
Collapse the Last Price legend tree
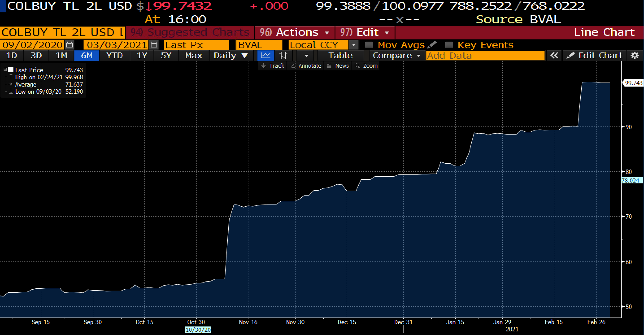5,70
